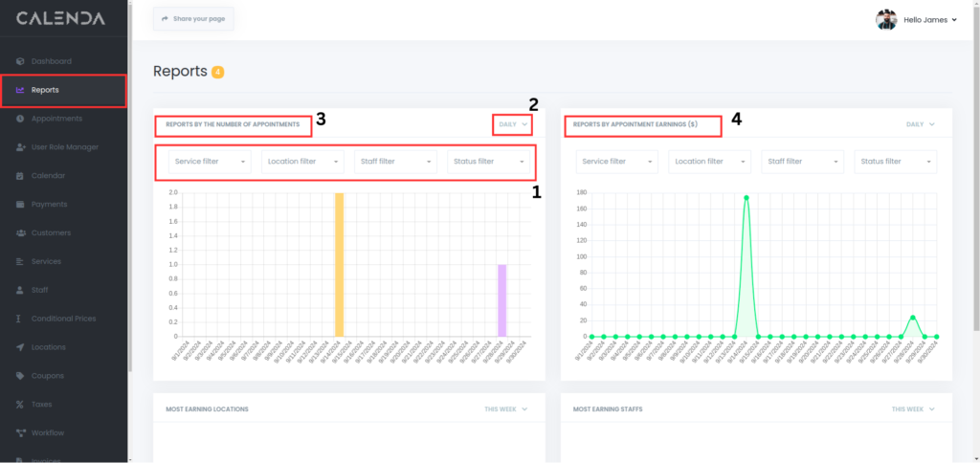Click the Appointments icon in sidebar

(20, 119)
